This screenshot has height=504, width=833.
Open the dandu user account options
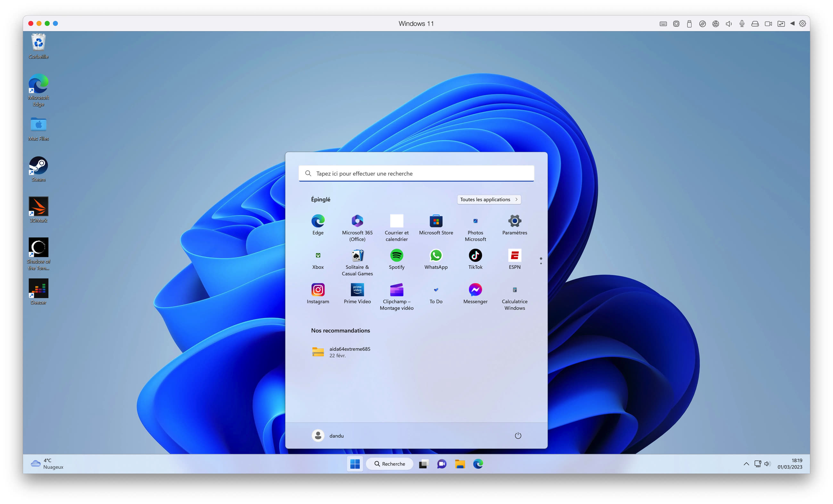click(327, 435)
